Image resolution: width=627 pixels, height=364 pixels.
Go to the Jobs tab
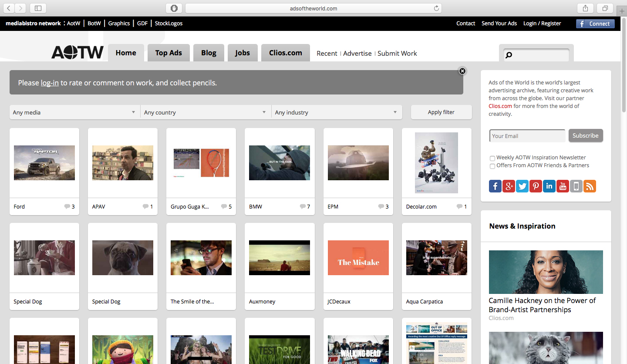(243, 53)
